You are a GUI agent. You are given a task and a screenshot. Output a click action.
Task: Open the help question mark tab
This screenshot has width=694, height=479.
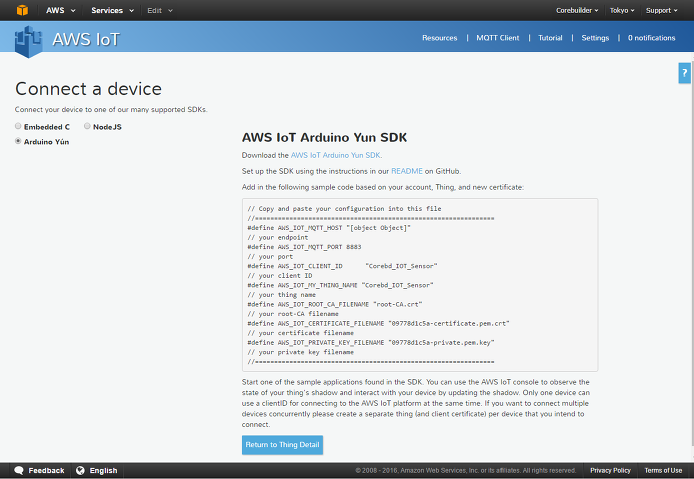pos(684,73)
